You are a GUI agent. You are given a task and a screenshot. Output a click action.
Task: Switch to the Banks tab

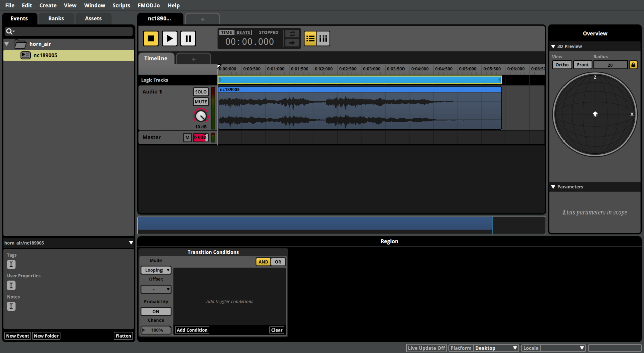click(x=56, y=18)
